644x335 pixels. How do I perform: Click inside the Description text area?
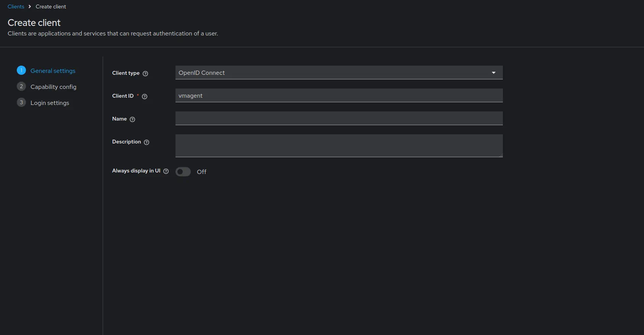[339, 145]
